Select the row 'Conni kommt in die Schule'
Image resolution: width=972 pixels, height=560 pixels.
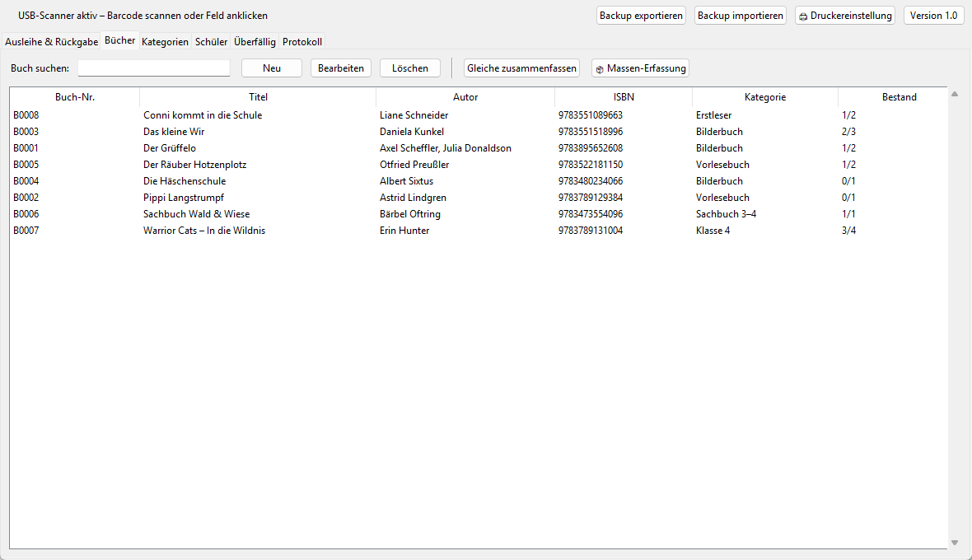[479, 115]
